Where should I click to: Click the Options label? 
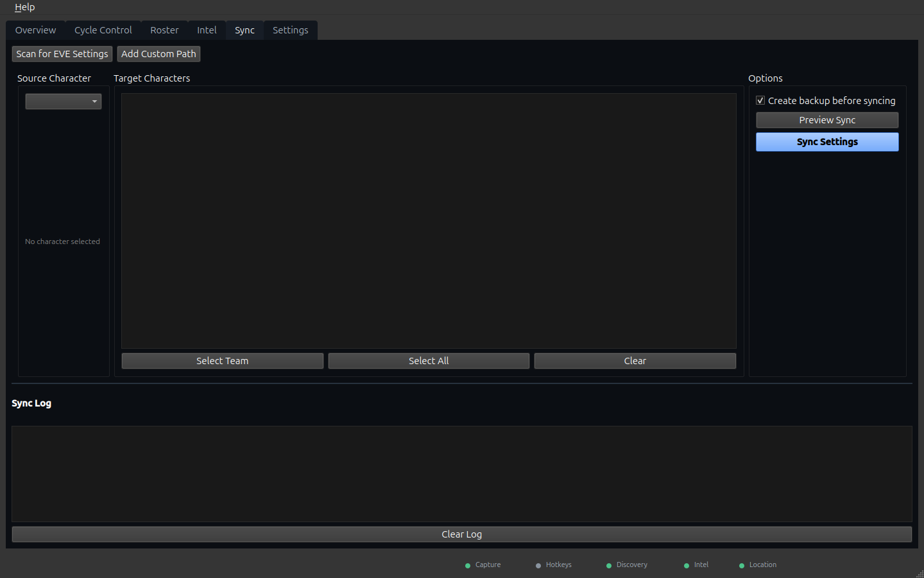click(766, 78)
